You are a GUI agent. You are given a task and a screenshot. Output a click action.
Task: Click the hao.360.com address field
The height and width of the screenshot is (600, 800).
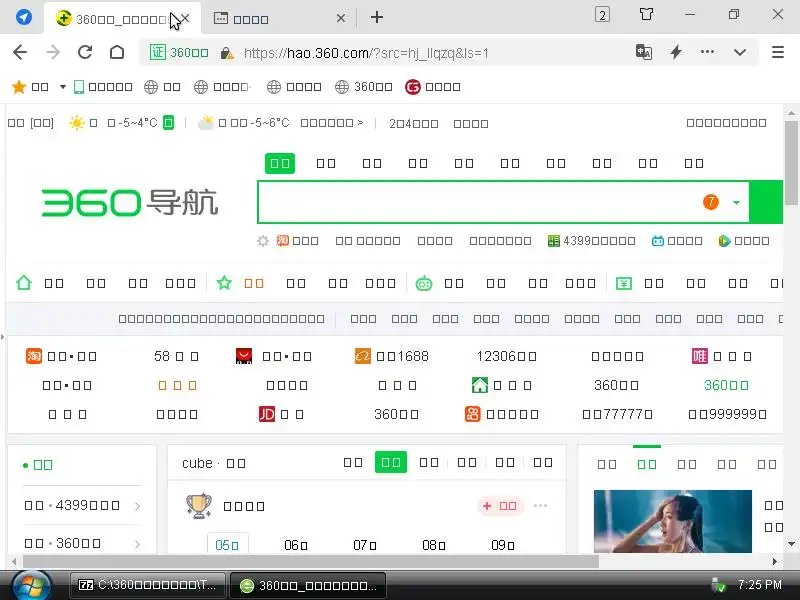pyautogui.click(x=366, y=53)
